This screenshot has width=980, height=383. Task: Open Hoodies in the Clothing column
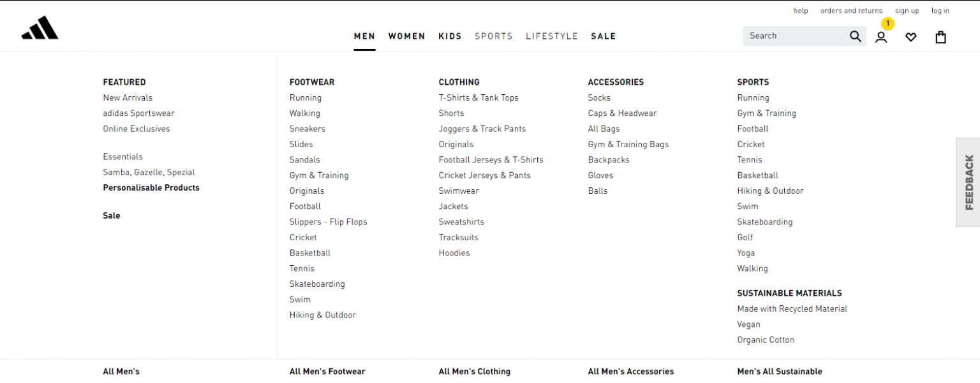pos(454,252)
